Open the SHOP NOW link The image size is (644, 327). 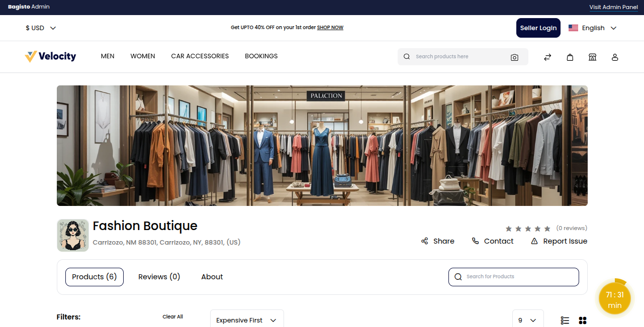[330, 27]
